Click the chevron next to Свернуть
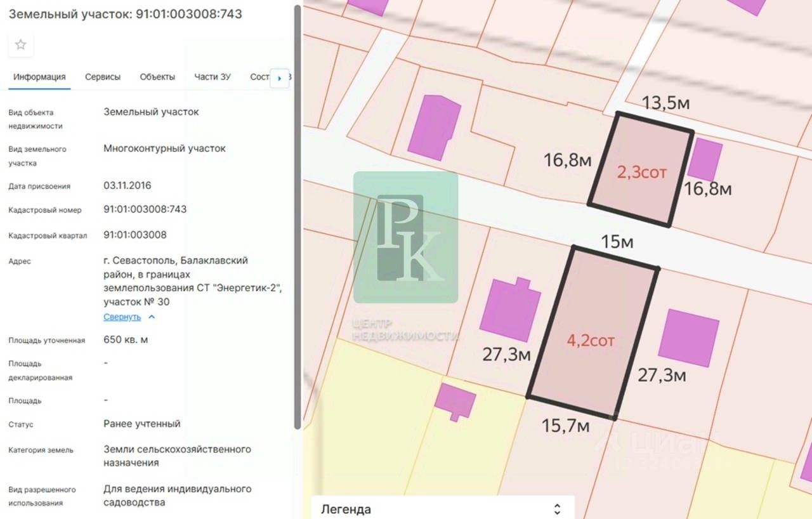The width and height of the screenshot is (812, 519). coord(151,317)
